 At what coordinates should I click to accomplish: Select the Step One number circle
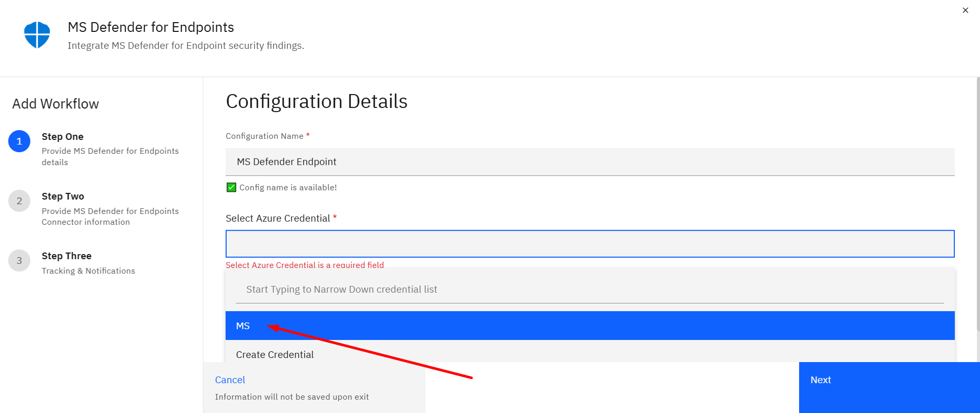coord(20,141)
